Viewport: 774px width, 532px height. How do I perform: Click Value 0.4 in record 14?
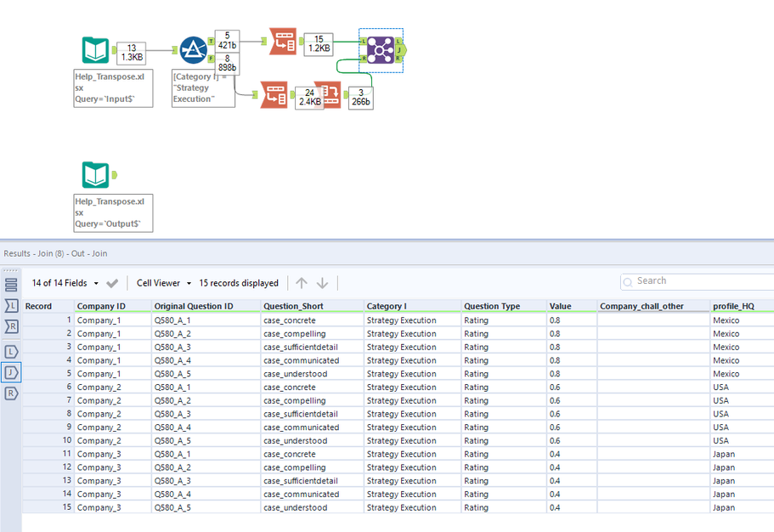572,494
